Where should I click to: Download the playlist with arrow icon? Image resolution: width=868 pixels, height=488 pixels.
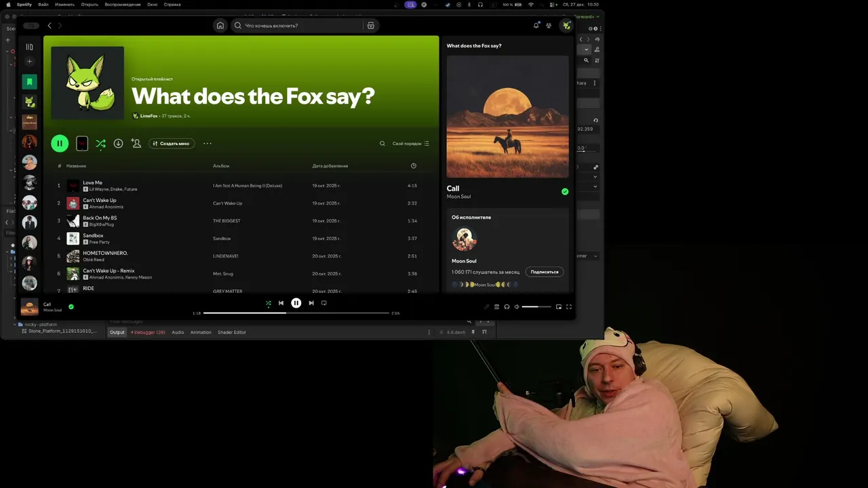coord(118,144)
